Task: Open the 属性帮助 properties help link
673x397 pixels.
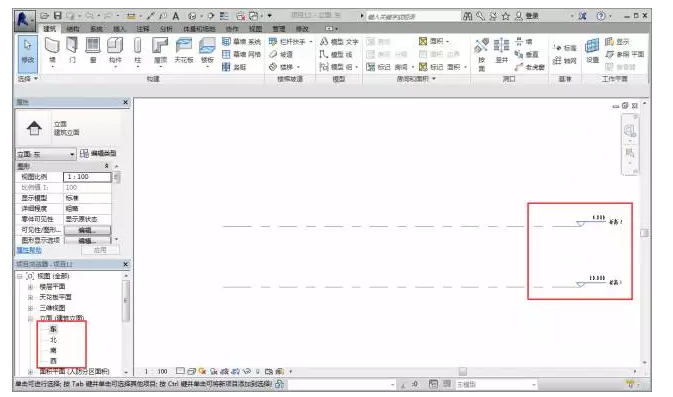Action: point(29,250)
